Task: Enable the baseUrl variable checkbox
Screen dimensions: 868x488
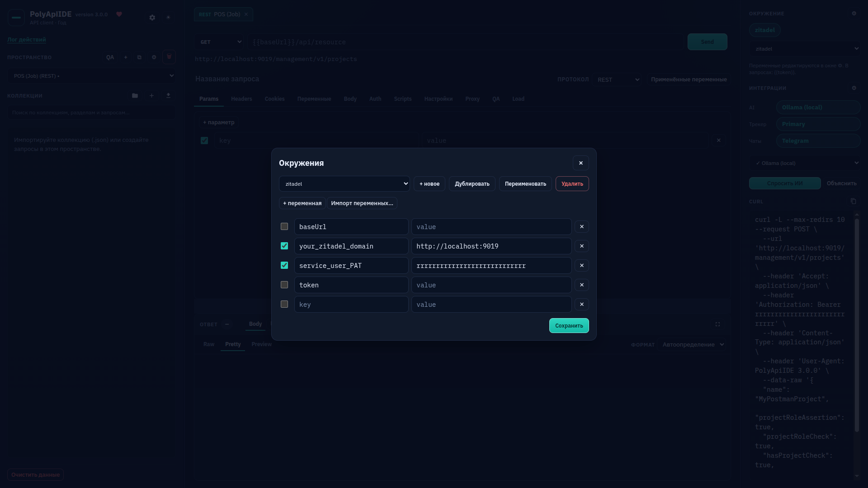Action: [x=284, y=226]
